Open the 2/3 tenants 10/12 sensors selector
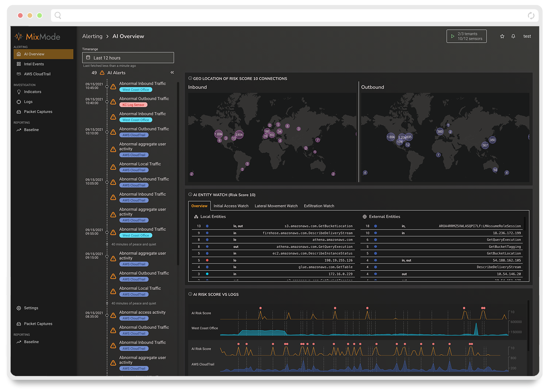Viewport: 546px width, 392px height. (x=466, y=36)
